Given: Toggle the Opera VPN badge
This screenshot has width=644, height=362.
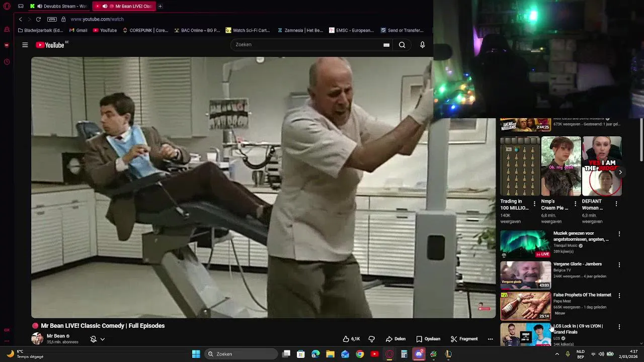Looking at the screenshot, I should (x=52, y=19).
